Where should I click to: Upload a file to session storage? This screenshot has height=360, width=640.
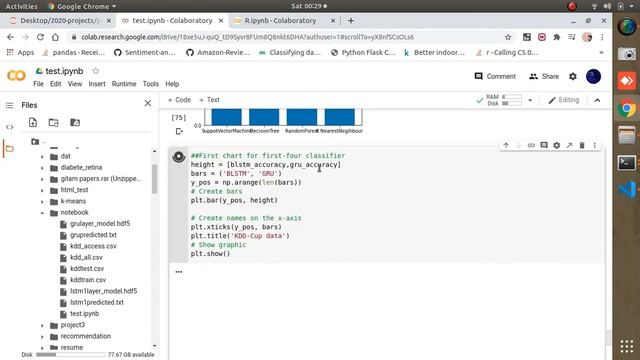point(33,122)
